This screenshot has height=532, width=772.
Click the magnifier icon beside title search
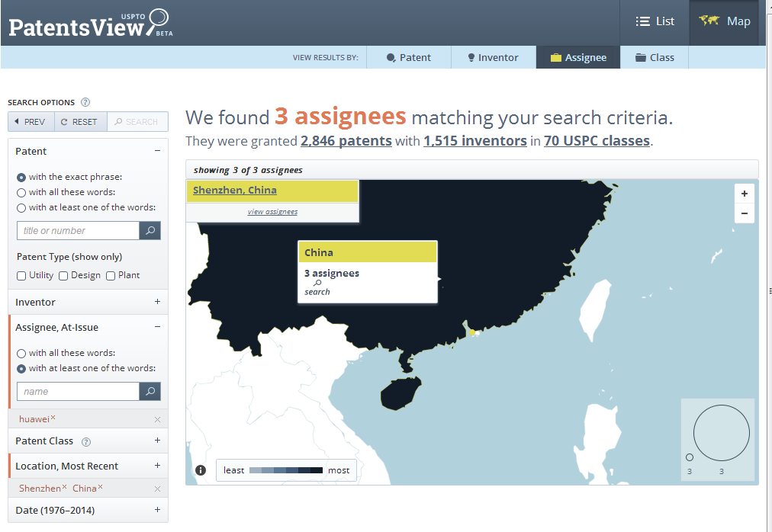pyautogui.click(x=150, y=230)
